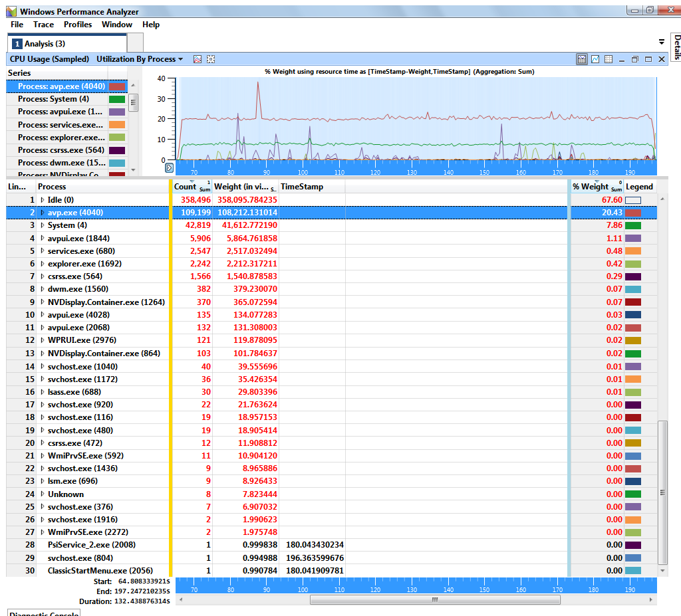Click the table scrollbar down arrow
The width and height of the screenshot is (681, 616).
(662, 570)
